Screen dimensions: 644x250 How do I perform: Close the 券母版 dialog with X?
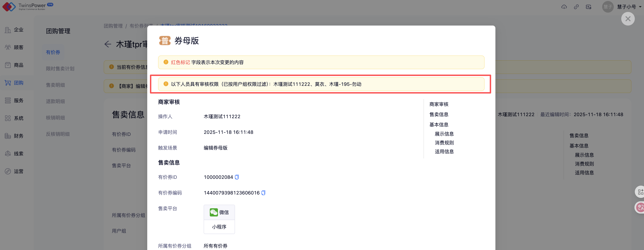(628, 19)
